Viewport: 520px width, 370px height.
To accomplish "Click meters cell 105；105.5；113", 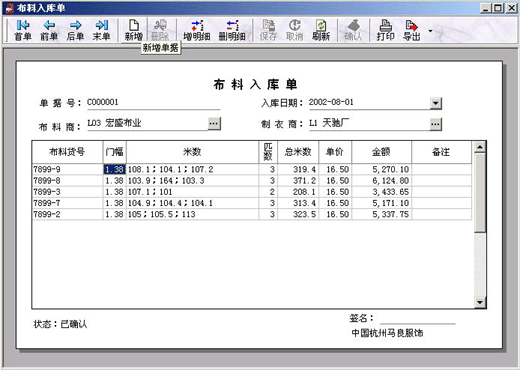I will point(192,214).
